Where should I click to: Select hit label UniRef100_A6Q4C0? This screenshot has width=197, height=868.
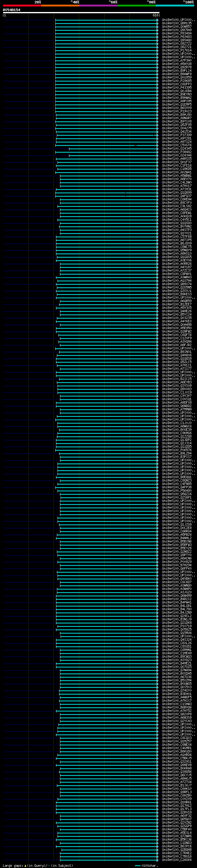pos(177,210)
